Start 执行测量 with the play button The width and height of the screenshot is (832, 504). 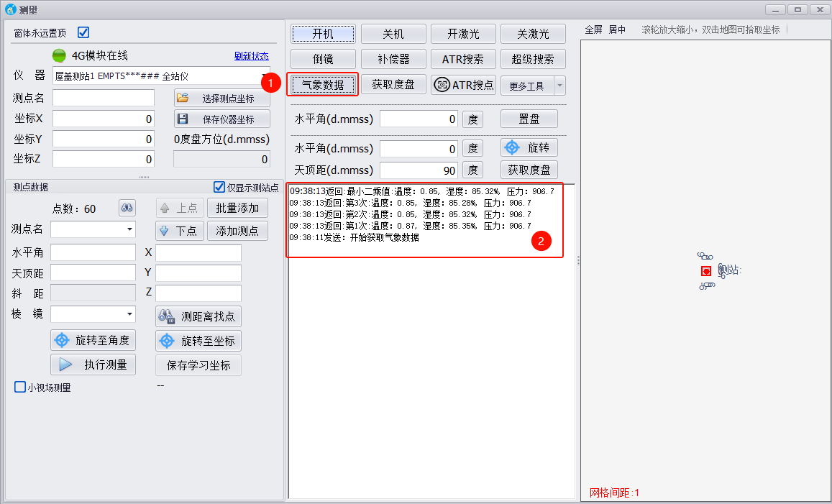point(93,365)
